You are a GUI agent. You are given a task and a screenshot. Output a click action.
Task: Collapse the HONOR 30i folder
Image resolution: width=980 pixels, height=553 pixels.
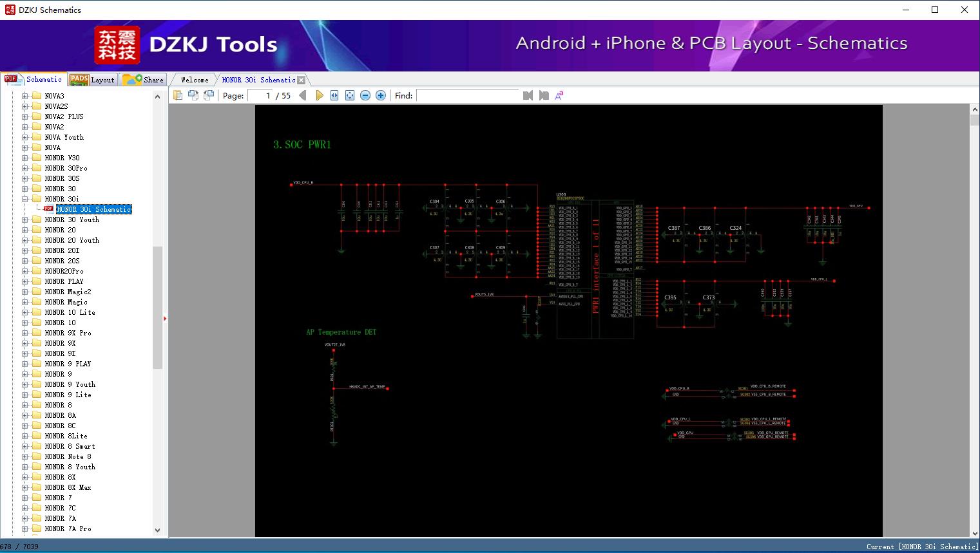tap(25, 199)
